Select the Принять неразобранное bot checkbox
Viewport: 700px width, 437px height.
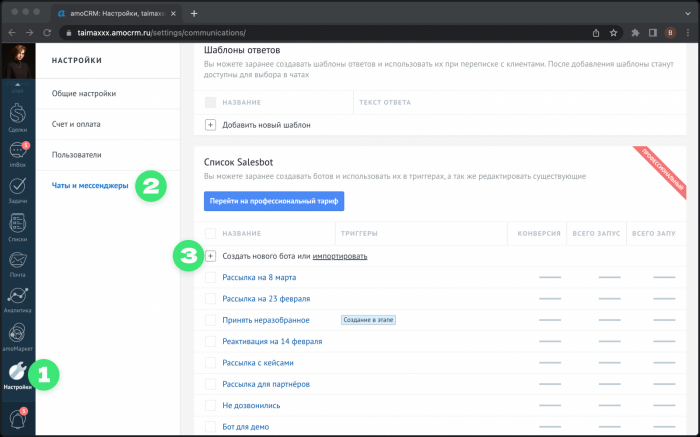coord(210,320)
